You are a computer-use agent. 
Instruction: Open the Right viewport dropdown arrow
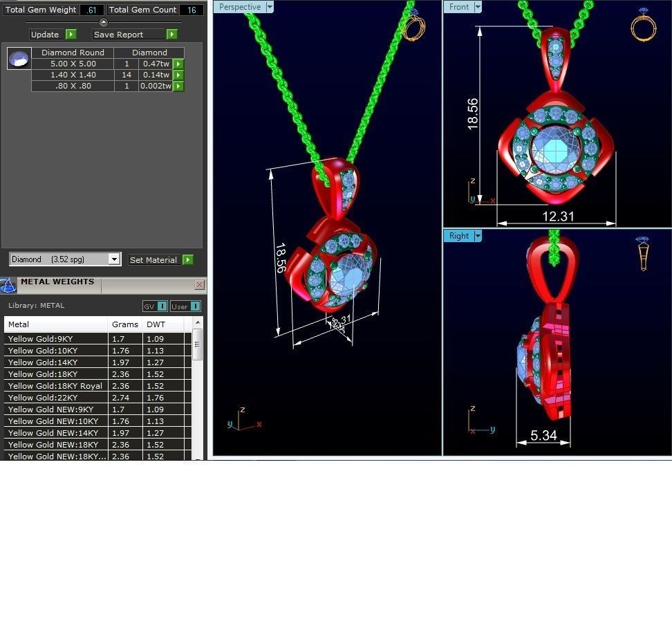pyautogui.click(x=478, y=236)
